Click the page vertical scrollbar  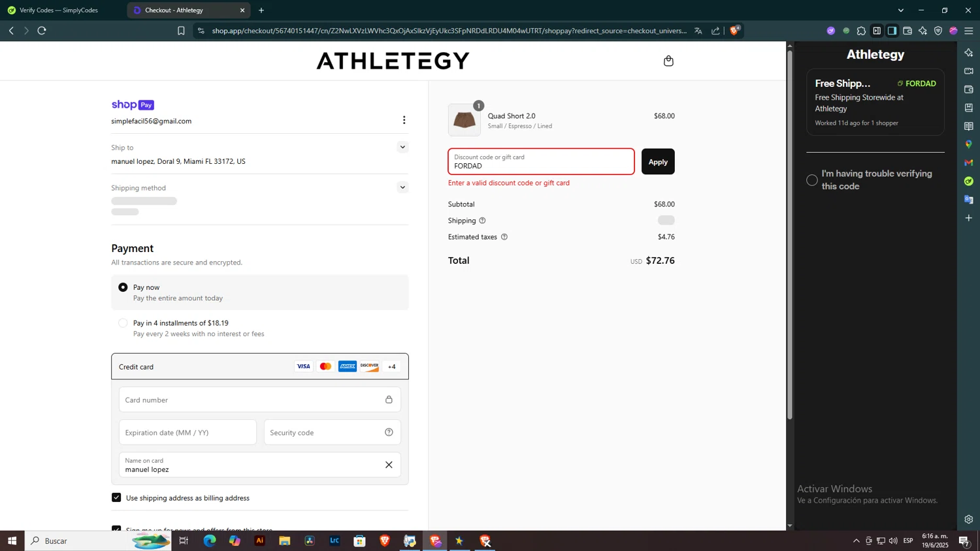(789, 235)
